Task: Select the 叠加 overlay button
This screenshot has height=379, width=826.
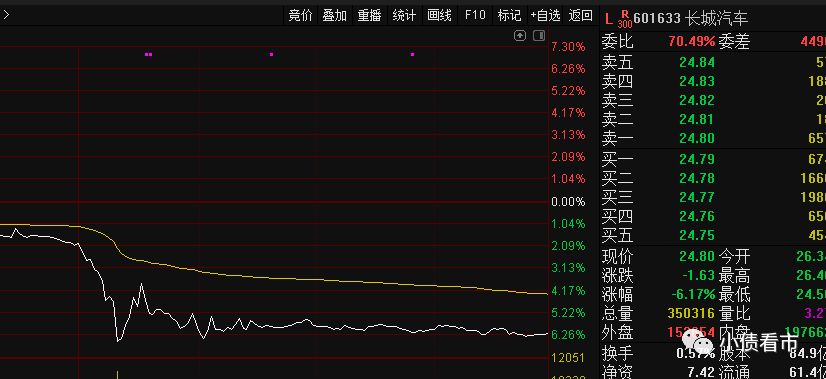Action: click(x=335, y=15)
